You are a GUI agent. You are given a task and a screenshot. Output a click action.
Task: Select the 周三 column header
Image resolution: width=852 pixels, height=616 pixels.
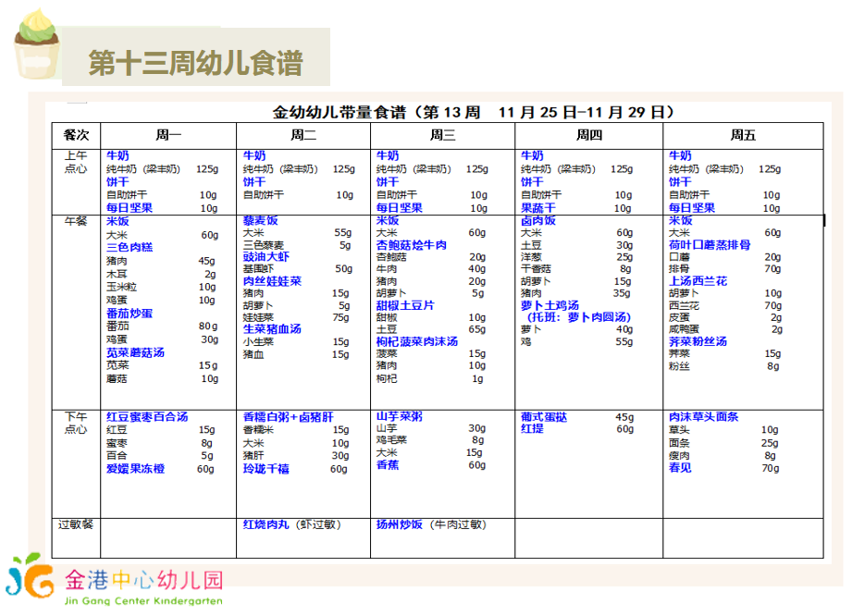click(x=442, y=135)
